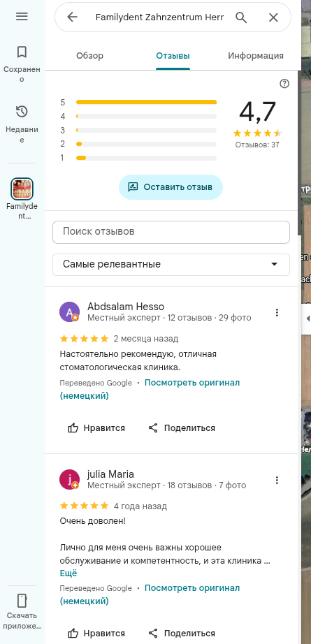The height and width of the screenshot is (644, 311).
Task: Switch to the Информация tab
Action: pyautogui.click(x=256, y=56)
